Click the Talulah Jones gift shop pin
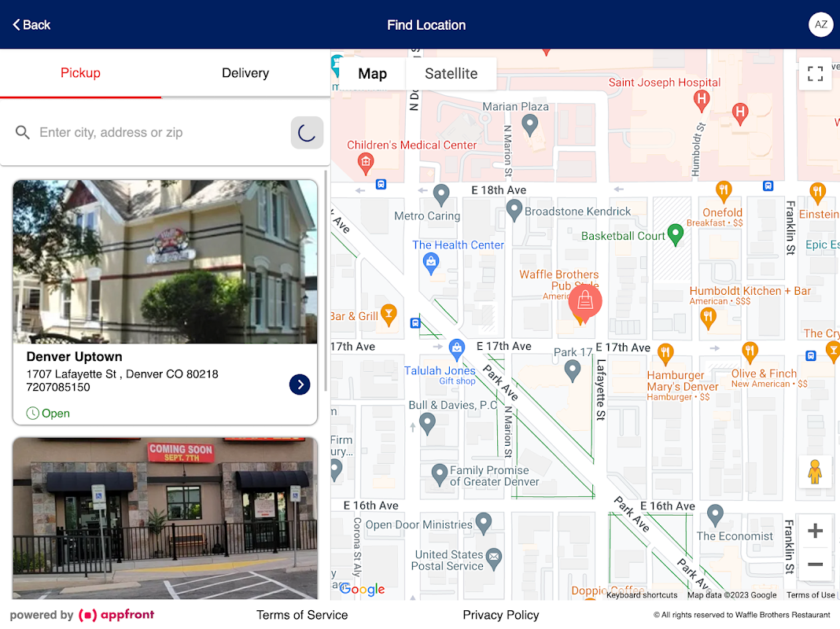 [456, 350]
